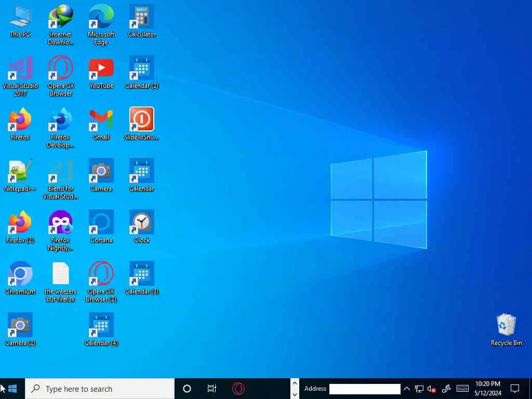Viewport: 532px width, 399px height.
Task: Select the Calendar (4) shortcut
Action: 101,330
